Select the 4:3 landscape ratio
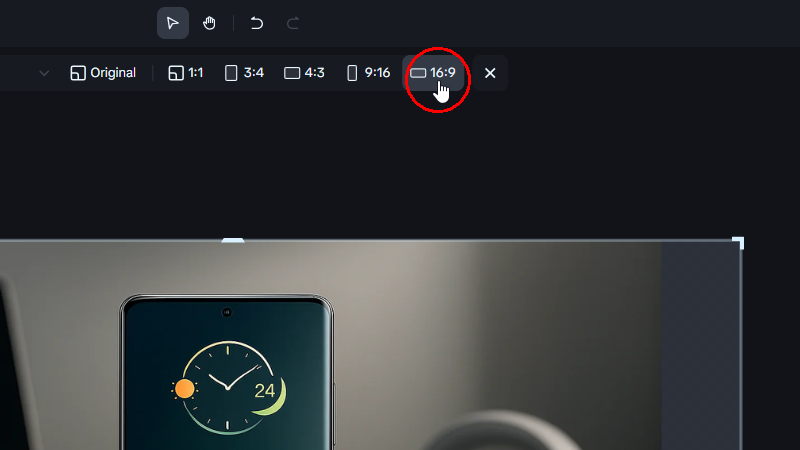The image size is (800, 450). 304,73
